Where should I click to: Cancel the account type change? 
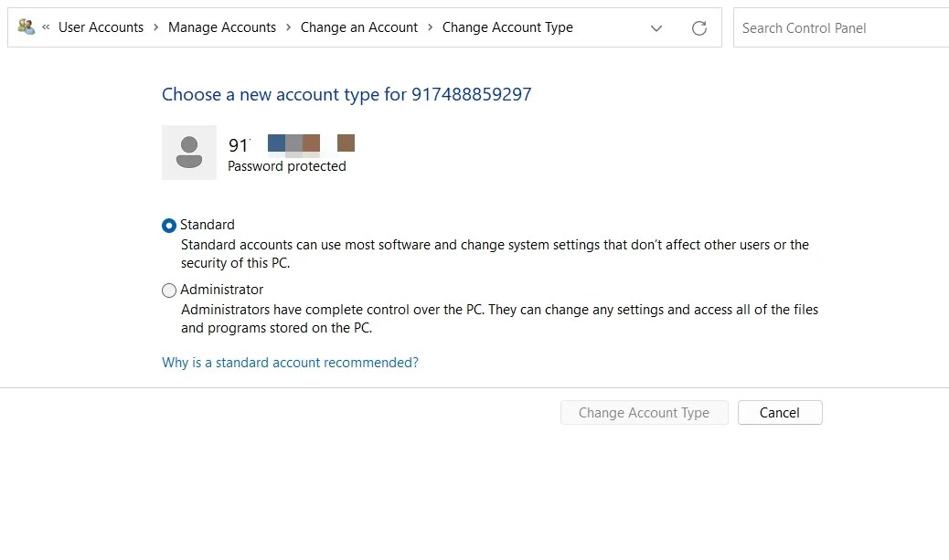pos(779,412)
